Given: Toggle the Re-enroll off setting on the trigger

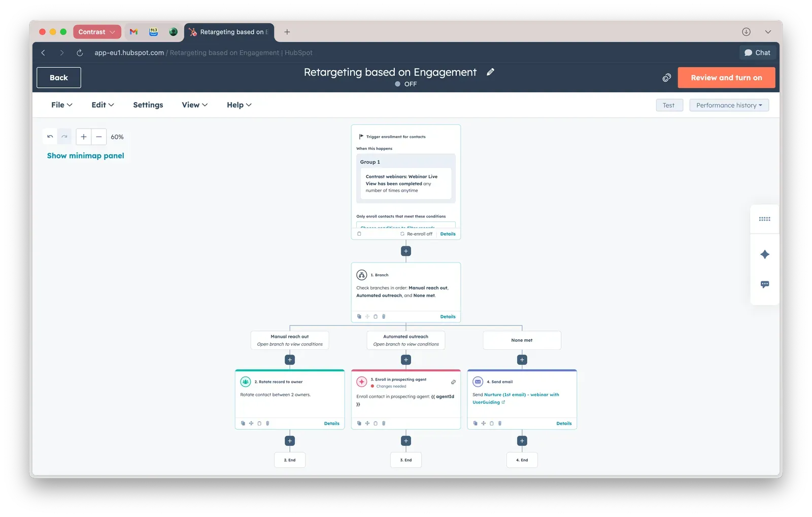Looking at the screenshot, I should 416,234.
